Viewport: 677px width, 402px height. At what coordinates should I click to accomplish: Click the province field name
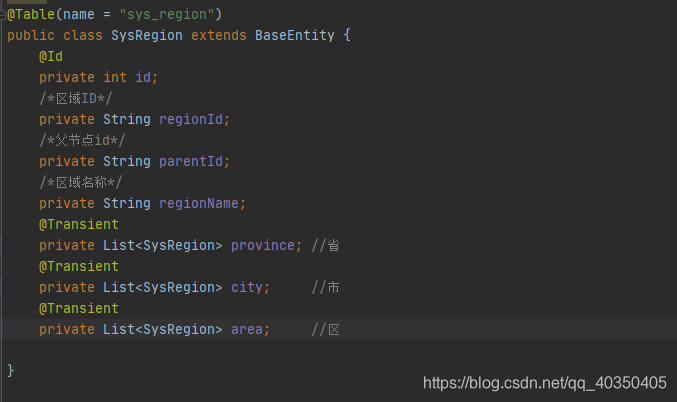pos(263,245)
